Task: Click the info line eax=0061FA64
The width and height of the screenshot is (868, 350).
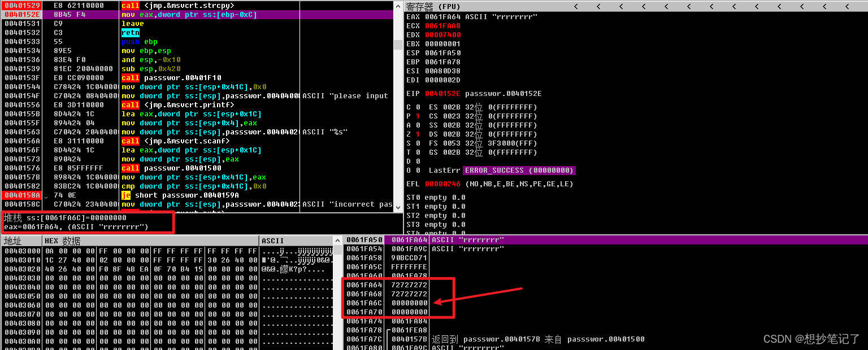Action: click(x=76, y=227)
